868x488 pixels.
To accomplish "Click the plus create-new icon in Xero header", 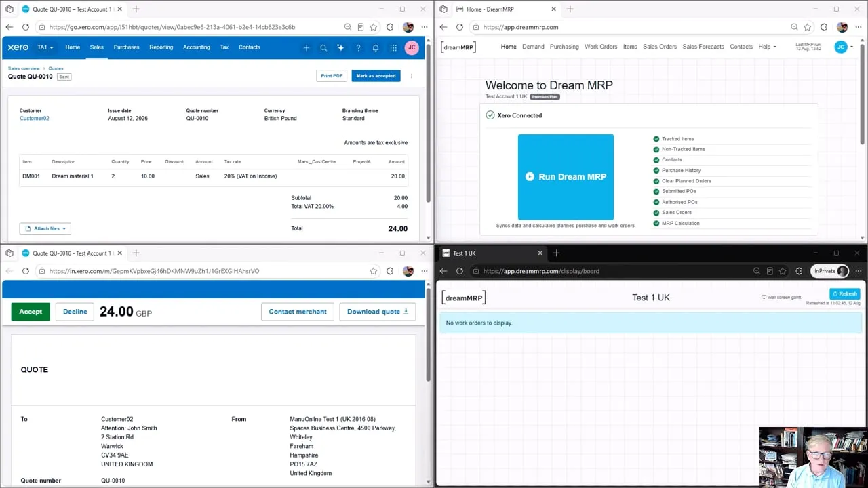I will coord(307,47).
